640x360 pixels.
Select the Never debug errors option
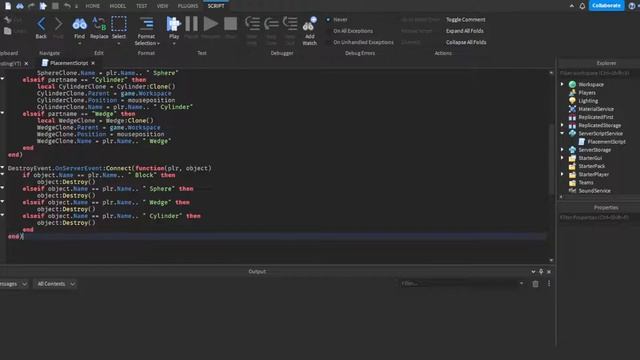[x=337, y=20]
